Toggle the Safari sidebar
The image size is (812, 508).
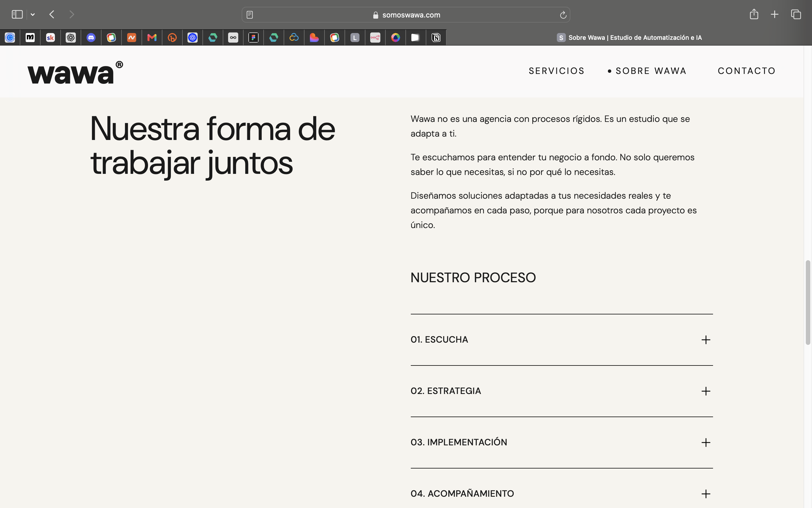(x=17, y=14)
